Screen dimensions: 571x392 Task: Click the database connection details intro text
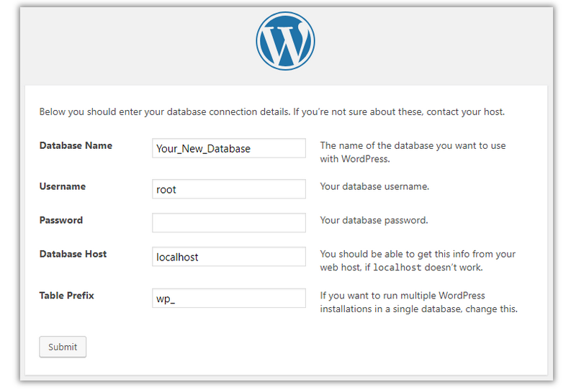click(x=272, y=111)
